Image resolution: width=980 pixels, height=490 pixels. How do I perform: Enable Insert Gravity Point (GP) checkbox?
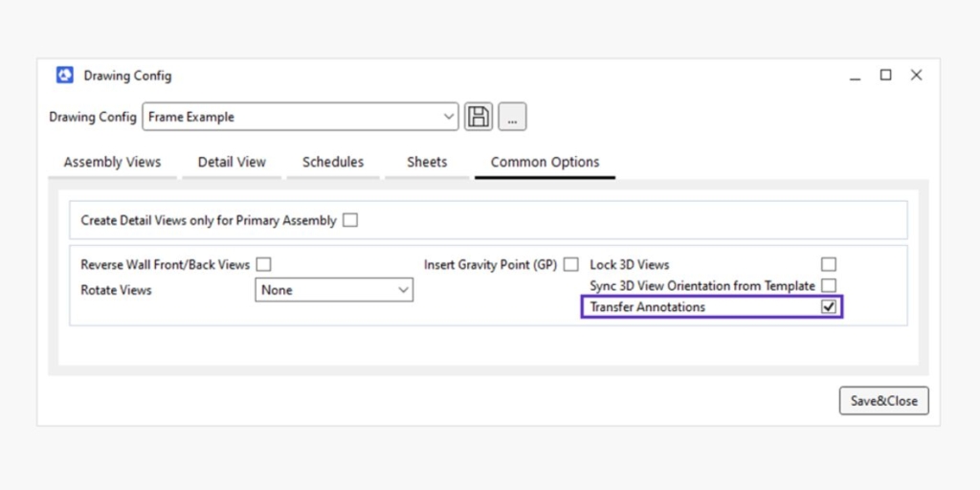570,264
